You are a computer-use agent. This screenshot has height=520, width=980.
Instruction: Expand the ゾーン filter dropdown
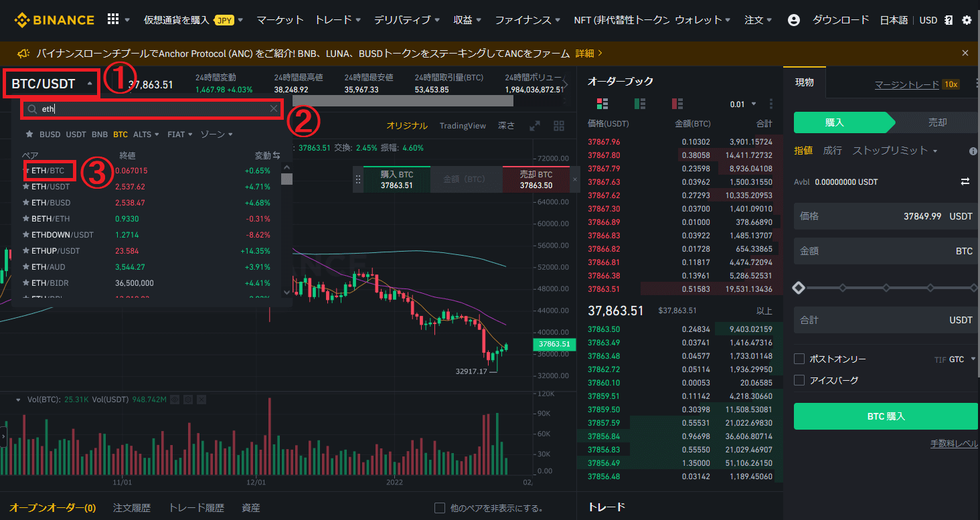tap(217, 135)
